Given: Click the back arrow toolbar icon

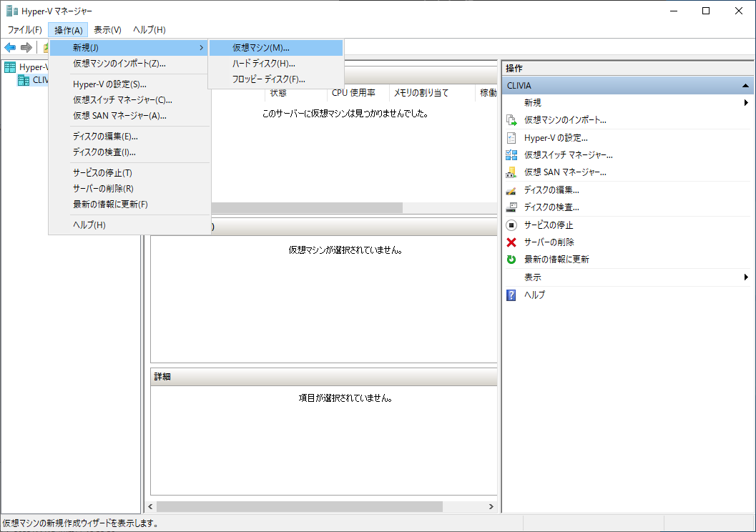Looking at the screenshot, I should coord(10,47).
